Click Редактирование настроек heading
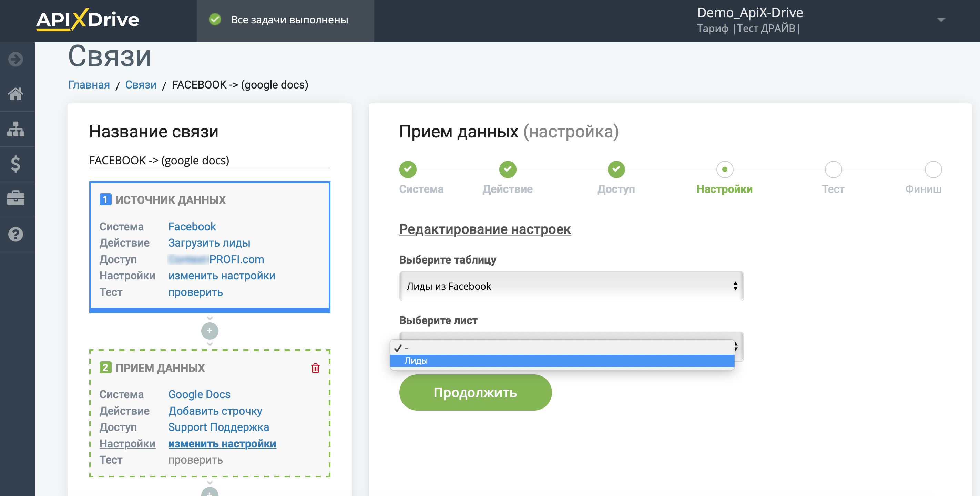 [485, 229]
